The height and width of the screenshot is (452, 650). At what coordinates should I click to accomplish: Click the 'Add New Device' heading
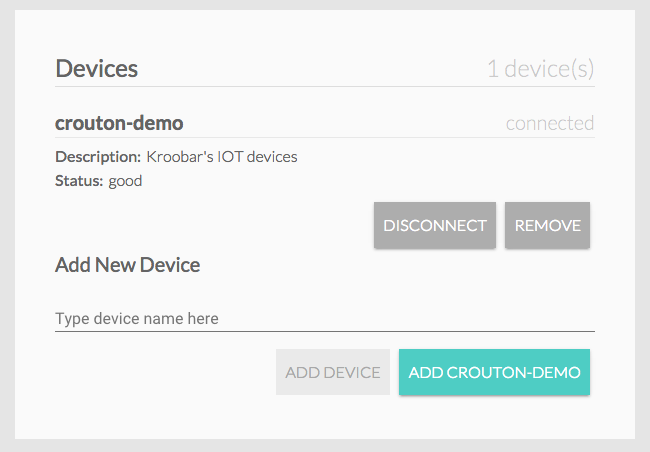pyautogui.click(x=128, y=265)
